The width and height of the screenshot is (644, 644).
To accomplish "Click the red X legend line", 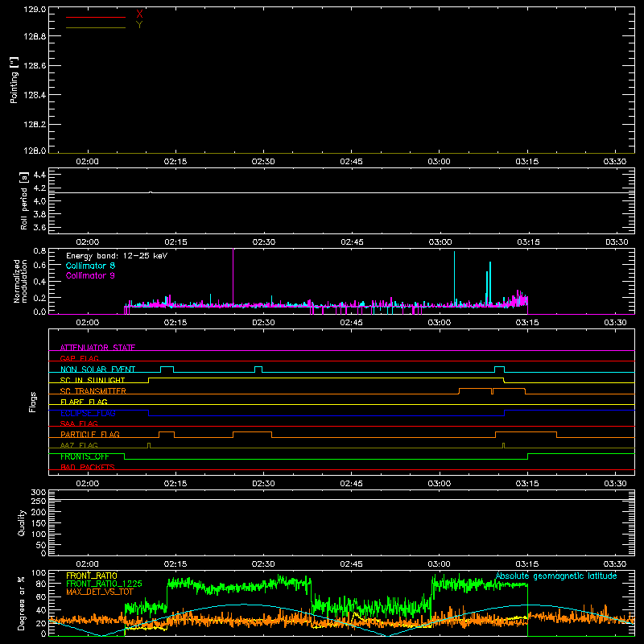I will [96, 17].
